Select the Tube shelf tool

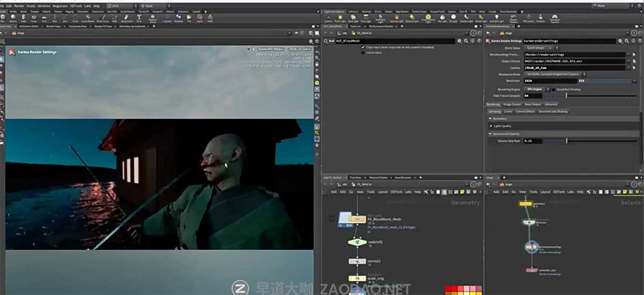tap(24, 18)
